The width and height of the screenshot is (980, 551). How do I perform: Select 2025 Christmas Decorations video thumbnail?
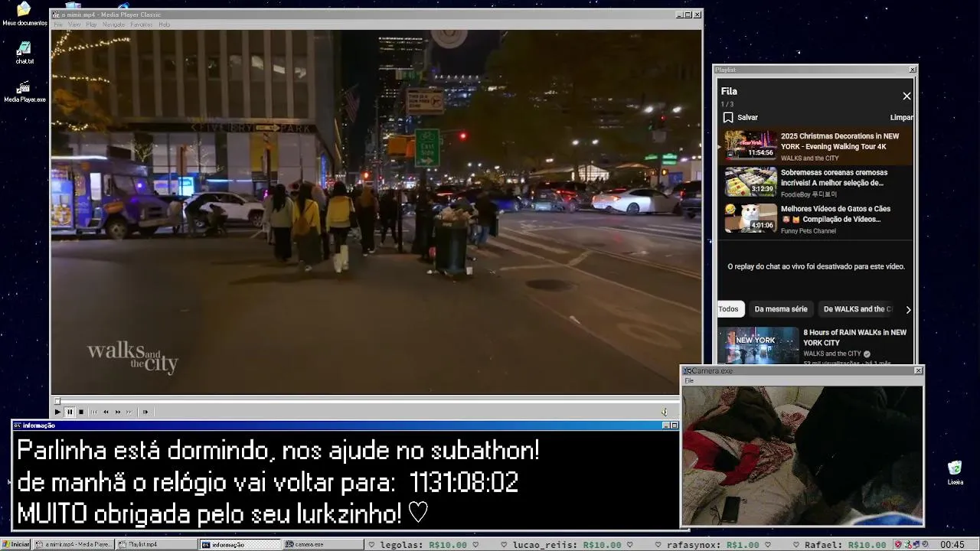(x=751, y=145)
